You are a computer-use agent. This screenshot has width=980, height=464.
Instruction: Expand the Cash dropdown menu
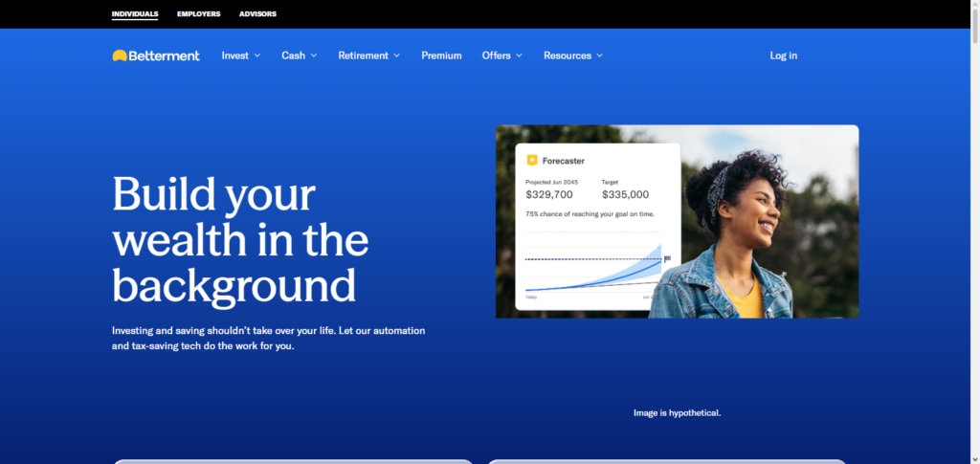[300, 55]
